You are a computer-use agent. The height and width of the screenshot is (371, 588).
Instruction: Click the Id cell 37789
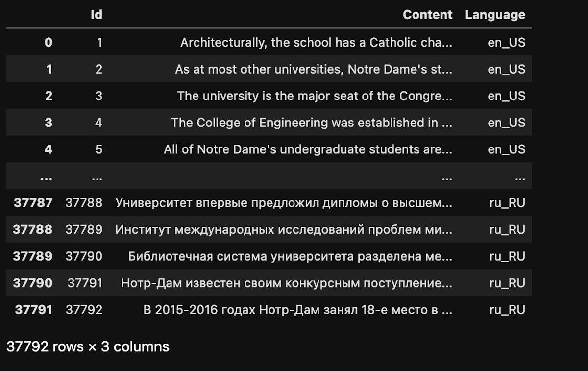84,229
